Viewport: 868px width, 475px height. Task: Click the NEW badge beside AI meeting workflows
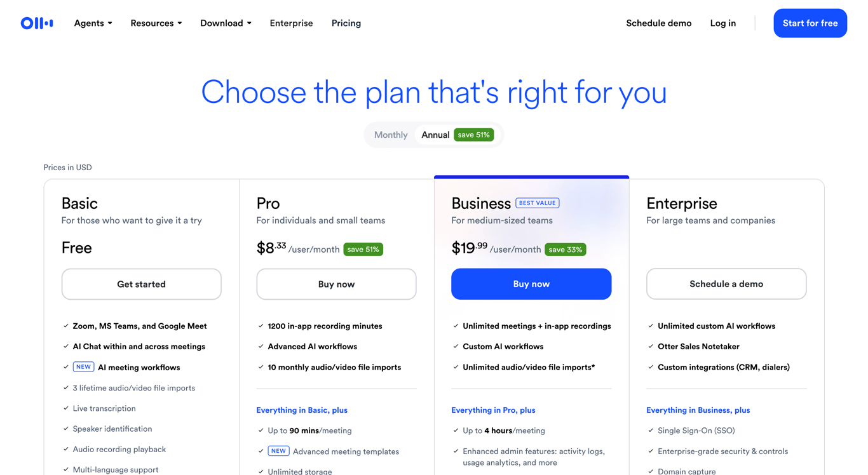tap(83, 367)
